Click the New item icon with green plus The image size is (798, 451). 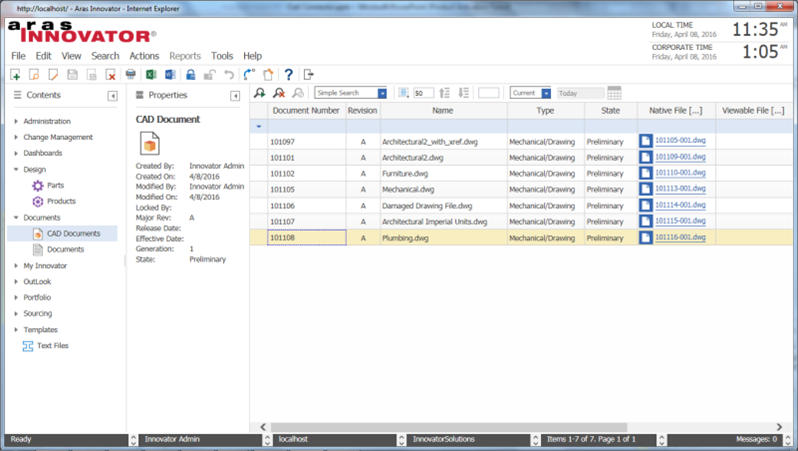15,75
